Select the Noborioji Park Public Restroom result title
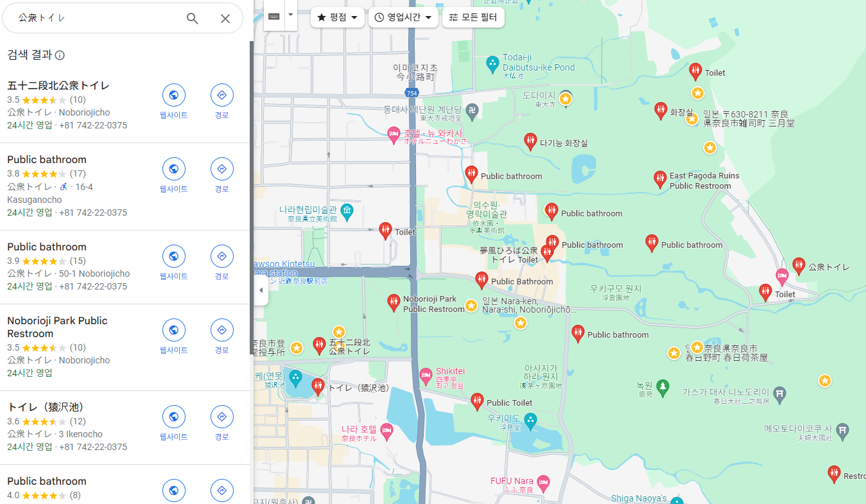The height and width of the screenshot is (504, 866). [x=57, y=327]
